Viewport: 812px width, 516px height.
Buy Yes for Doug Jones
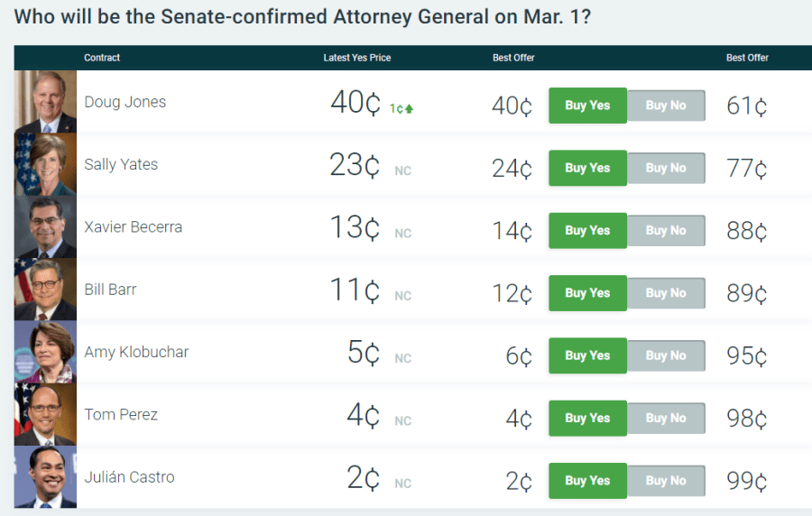click(587, 106)
